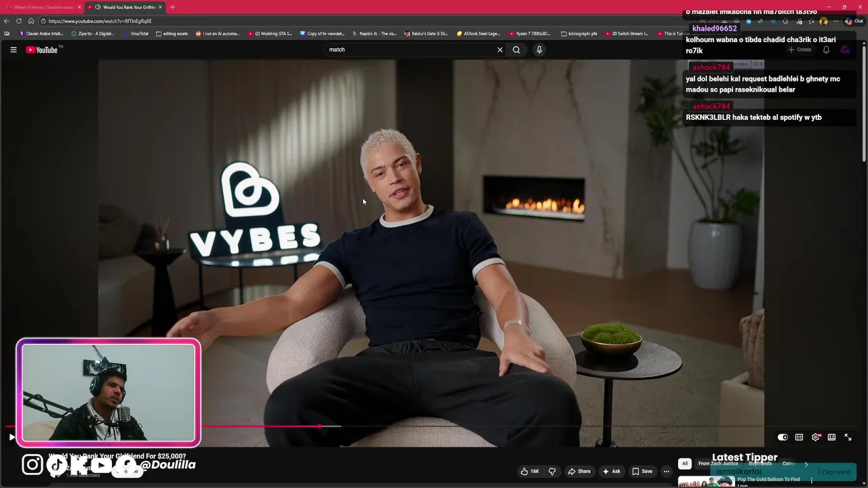The width and height of the screenshot is (868, 488).
Task: Open the Clavier Arabe Intell... bookmark
Action: tap(41, 33)
